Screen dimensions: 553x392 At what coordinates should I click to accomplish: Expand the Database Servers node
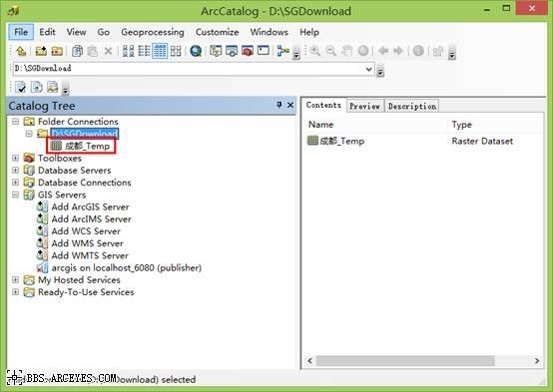(15, 171)
